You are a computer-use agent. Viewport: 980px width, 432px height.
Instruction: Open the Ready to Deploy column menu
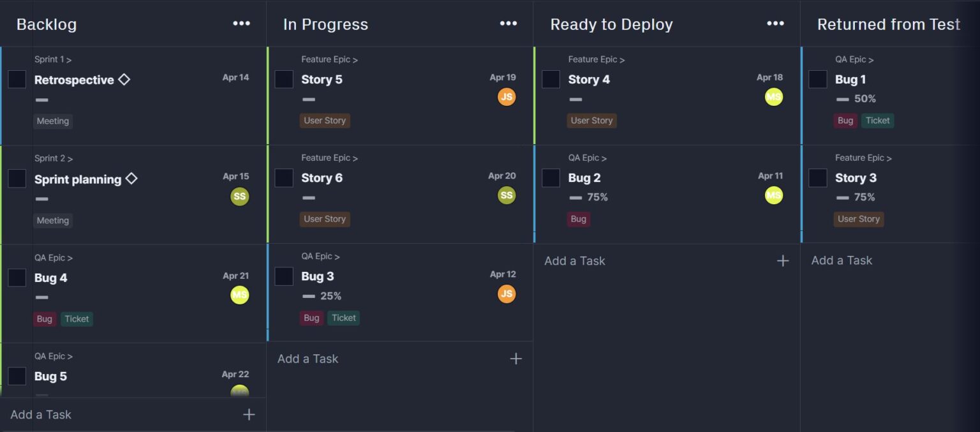click(x=774, y=24)
